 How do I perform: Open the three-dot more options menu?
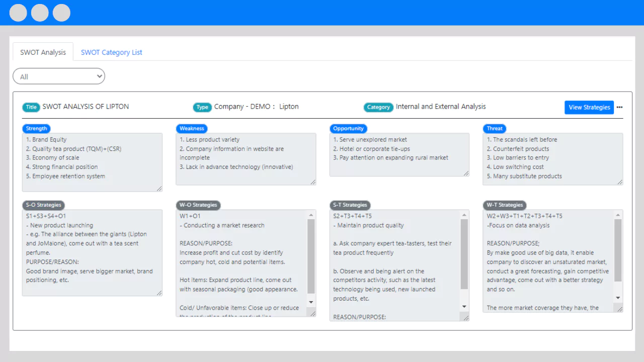619,107
